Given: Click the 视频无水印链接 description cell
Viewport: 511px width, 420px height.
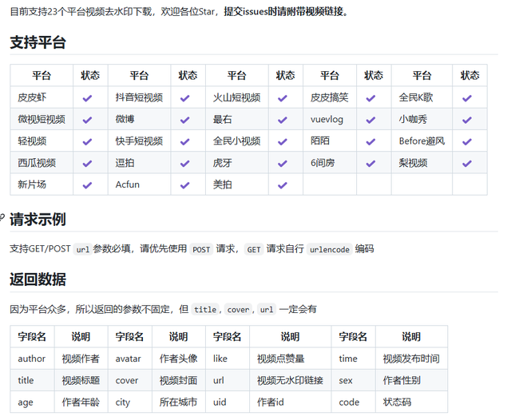Looking at the screenshot, I should point(290,381).
